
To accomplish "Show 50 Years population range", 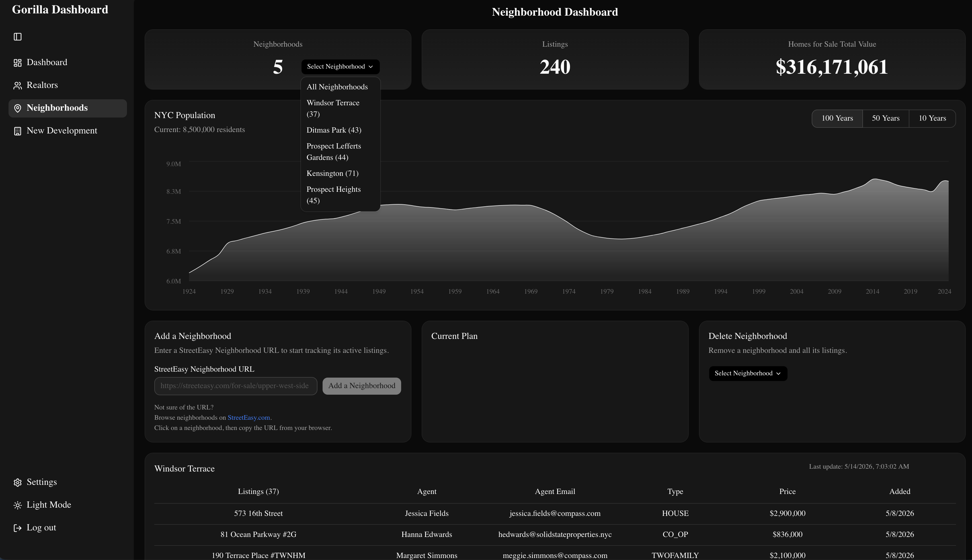I will pos(885,118).
